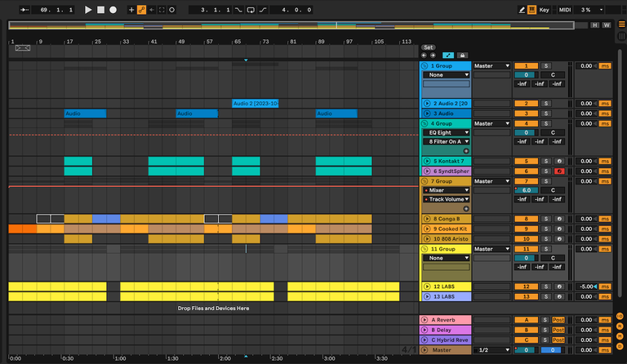Toggle the Arrangement Loop switch

251,10
